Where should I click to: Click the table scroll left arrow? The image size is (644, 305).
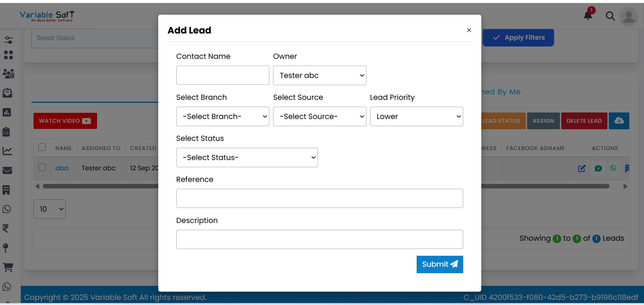coord(37,186)
